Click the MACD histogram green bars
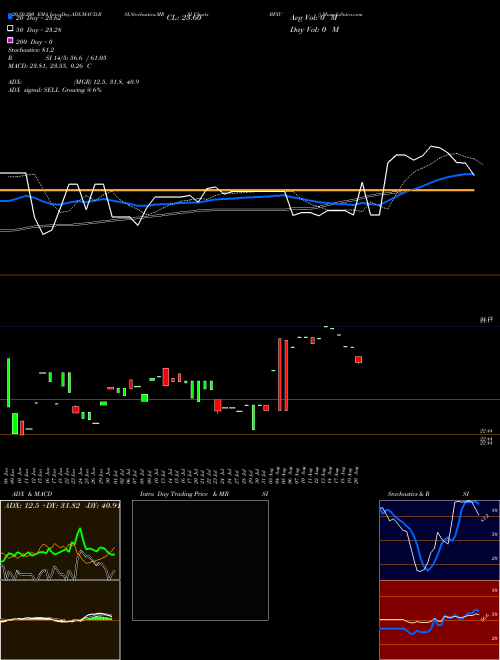This screenshot has width=500, height=660. pos(100,617)
